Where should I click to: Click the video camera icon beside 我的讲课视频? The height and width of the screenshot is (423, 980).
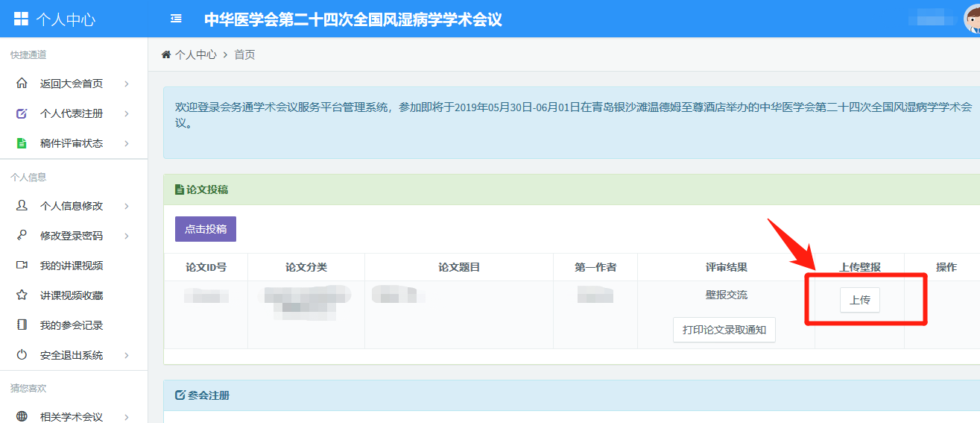click(22, 266)
